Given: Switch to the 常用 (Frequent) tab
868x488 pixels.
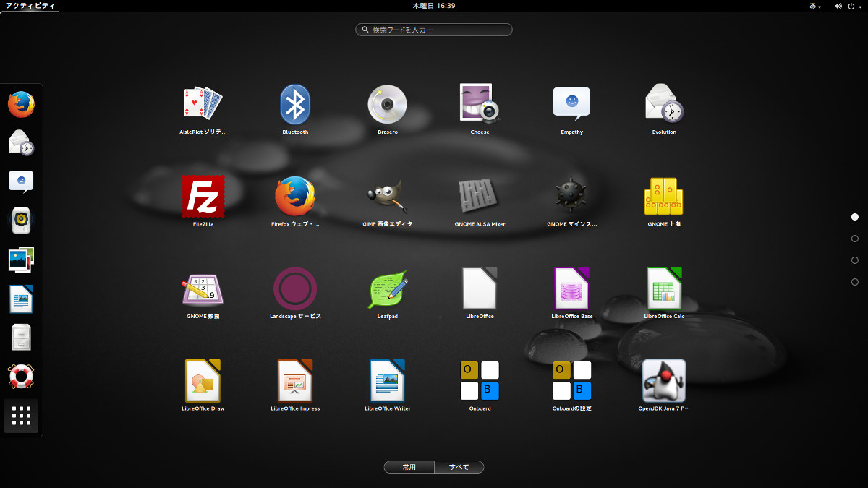Looking at the screenshot, I should pos(409,467).
